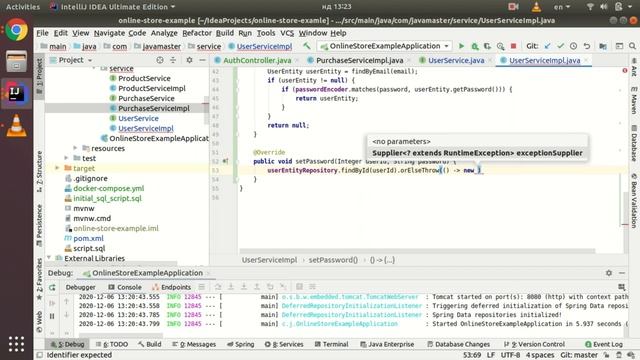Hide the Project panel with minus icon

(x=202, y=60)
